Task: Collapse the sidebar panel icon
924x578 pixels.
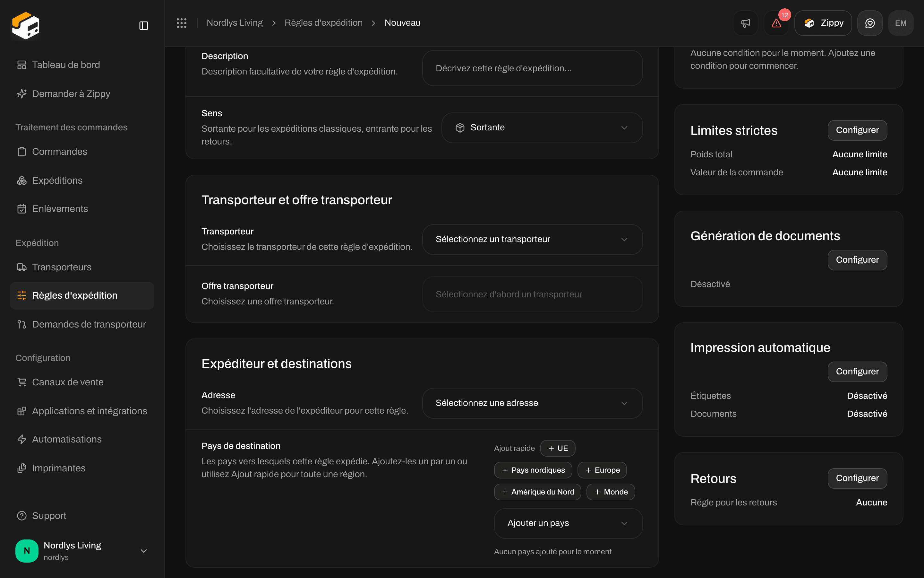Action: pyautogui.click(x=143, y=26)
